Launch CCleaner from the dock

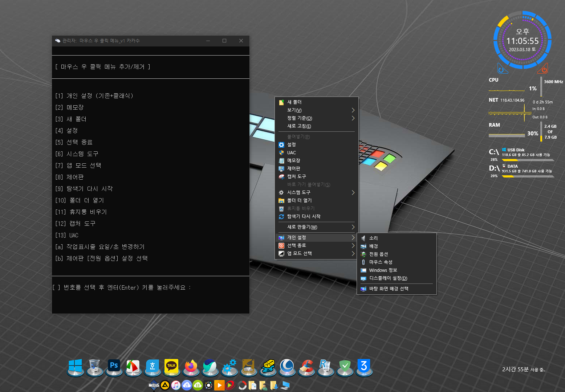click(x=306, y=367)
